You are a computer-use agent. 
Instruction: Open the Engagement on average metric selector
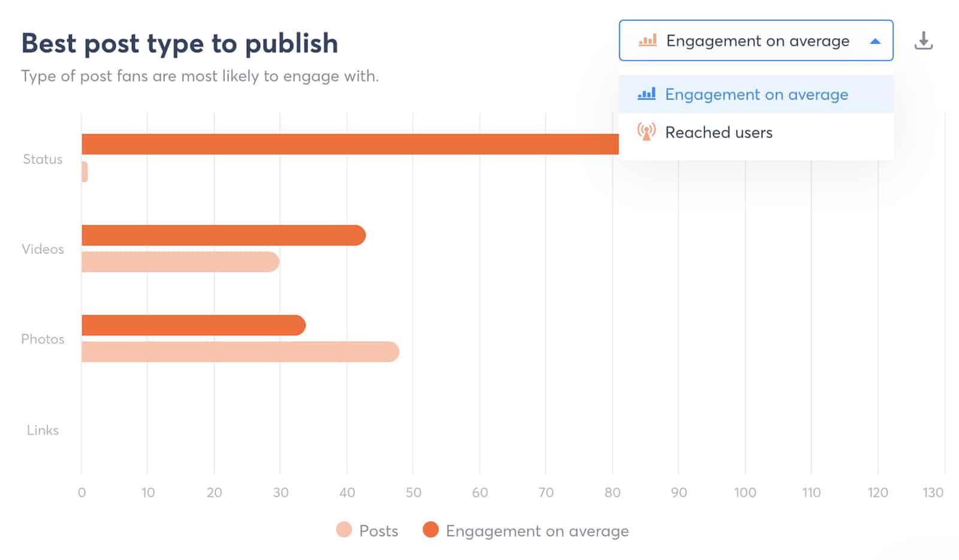point(755,41)
